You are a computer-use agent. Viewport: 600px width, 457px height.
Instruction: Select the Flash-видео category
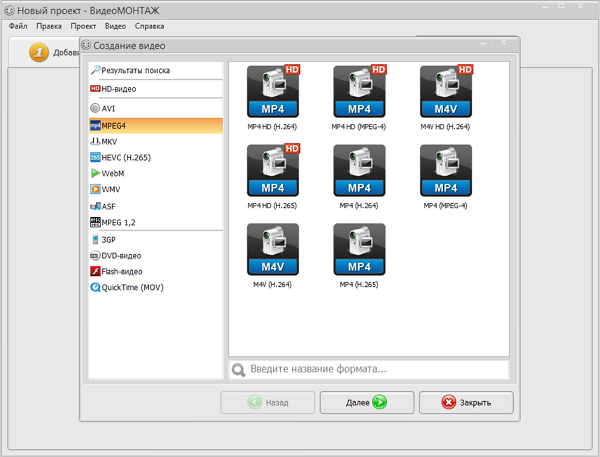tap(156, 271)
